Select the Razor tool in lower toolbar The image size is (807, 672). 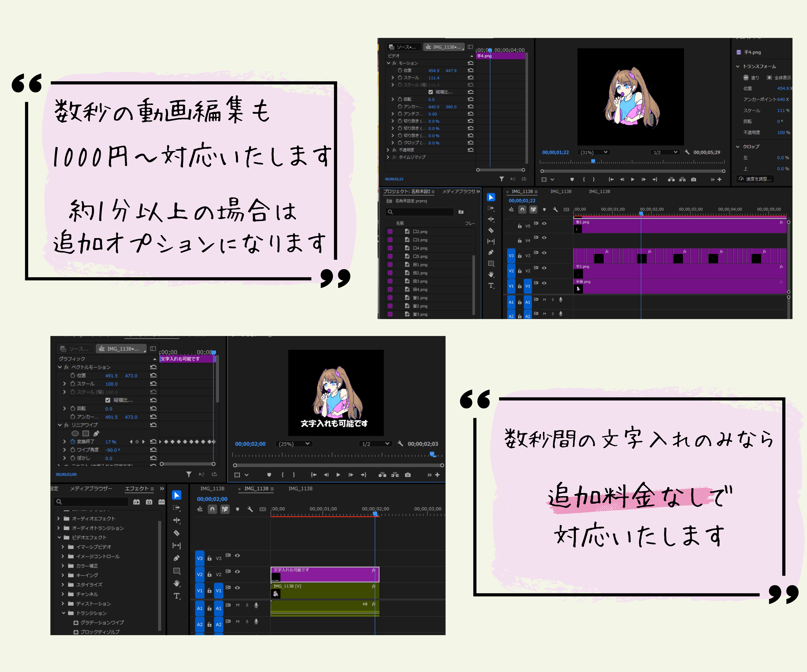[x=176, y=533]
